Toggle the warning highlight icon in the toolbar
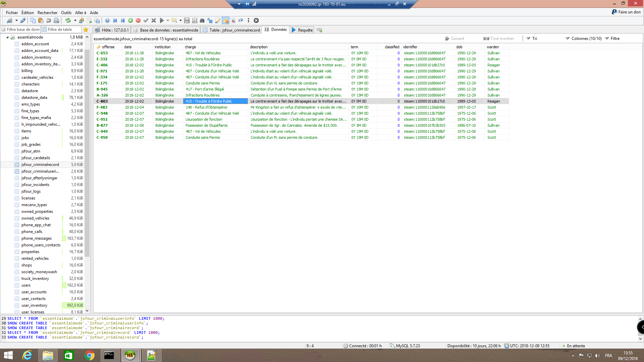 [x=225, y=20]
